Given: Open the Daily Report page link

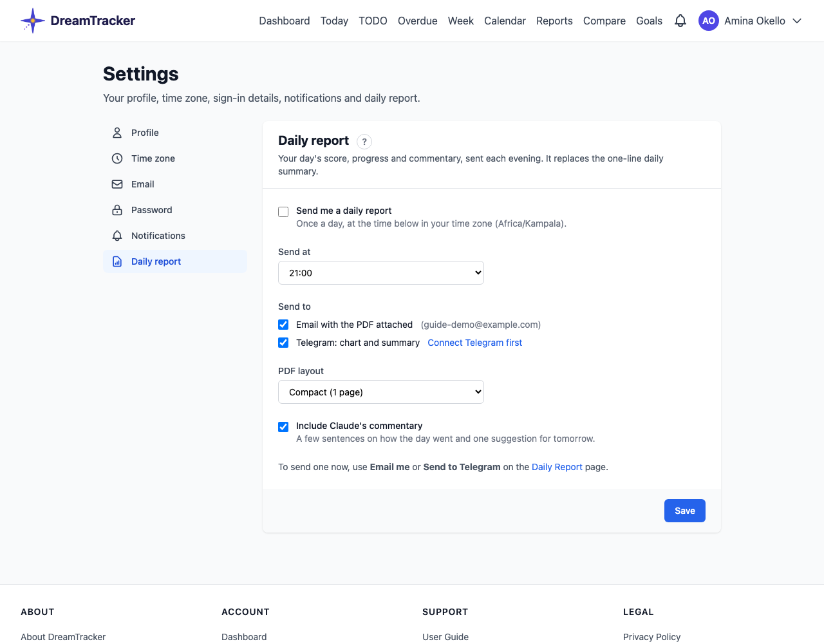Looking at the screenshot, I should pyautogui.click(x=557, y=467).
